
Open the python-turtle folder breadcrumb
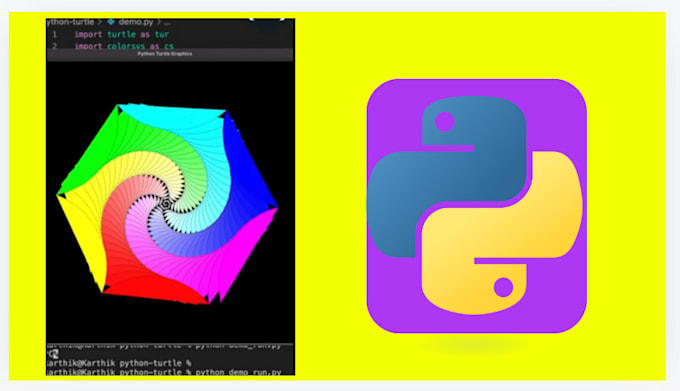70,22
